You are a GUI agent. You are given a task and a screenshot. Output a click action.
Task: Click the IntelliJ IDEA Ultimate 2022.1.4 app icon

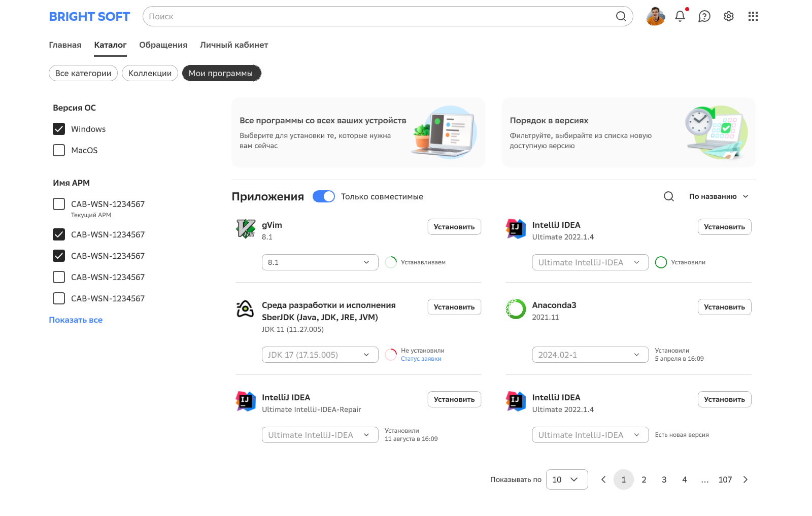click(x=516, y=229)
